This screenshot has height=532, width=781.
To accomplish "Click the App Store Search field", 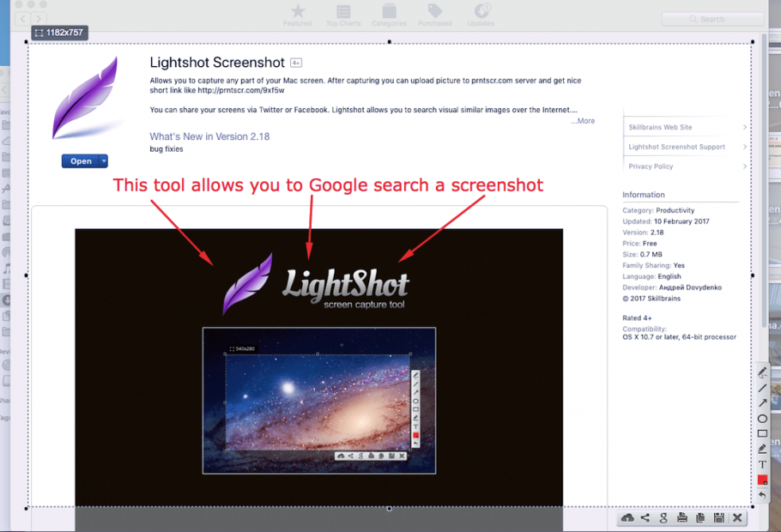I will [x=712, y=19].
